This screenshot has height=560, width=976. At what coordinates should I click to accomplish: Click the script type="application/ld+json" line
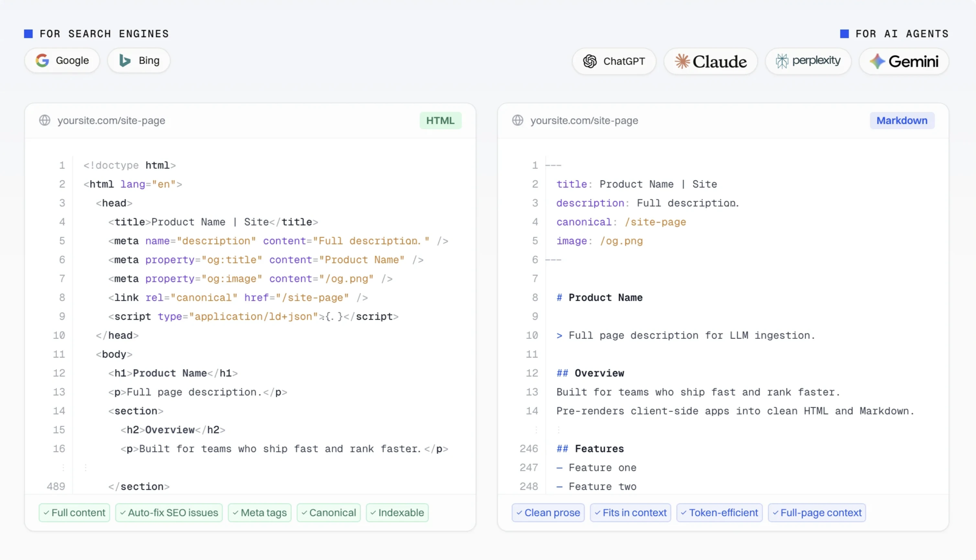point(254,316)
